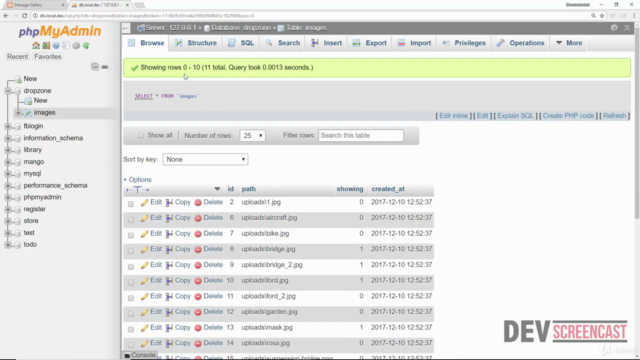Open phpMyAdmin home icon

click(x=36, y=45)
